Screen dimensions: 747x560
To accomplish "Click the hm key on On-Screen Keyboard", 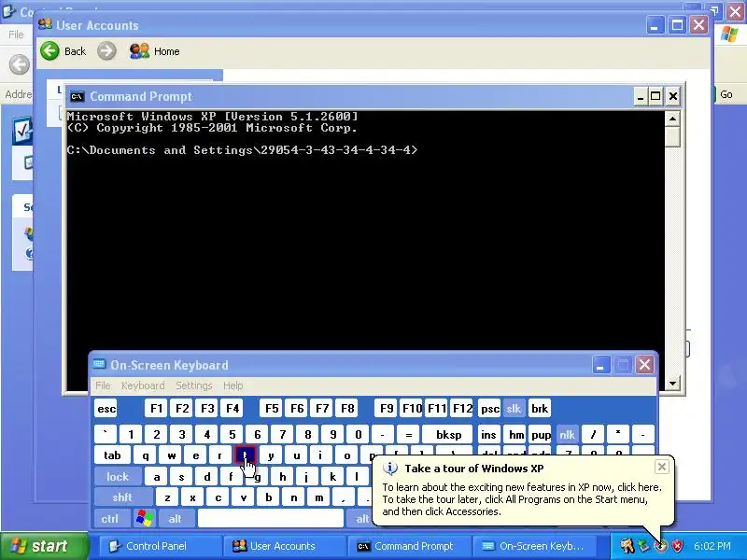I will click(x=516, y=434).
